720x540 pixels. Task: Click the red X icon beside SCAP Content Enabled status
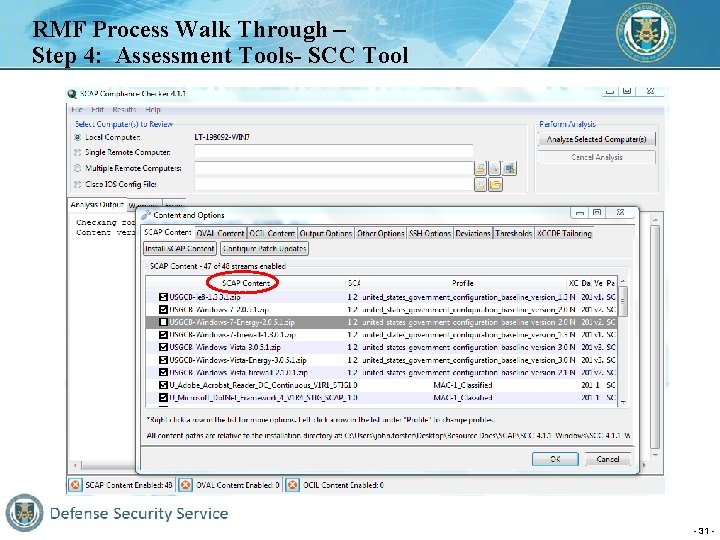tap(76, 485)
